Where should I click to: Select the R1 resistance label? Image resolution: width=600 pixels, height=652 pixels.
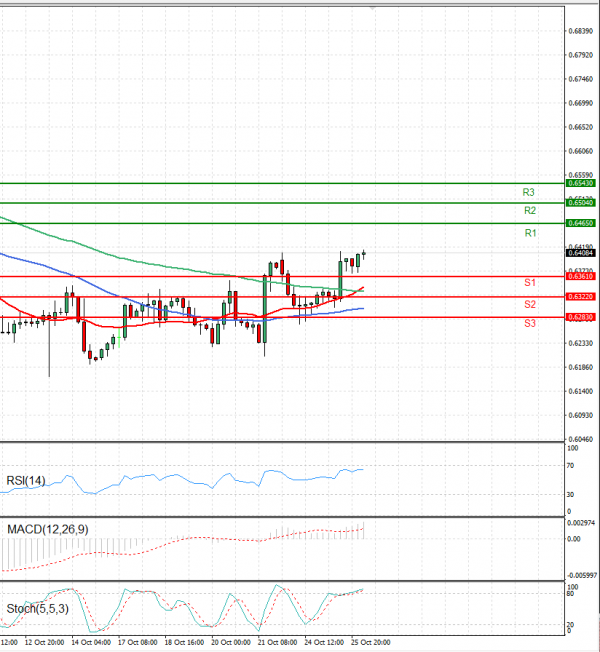(x=530, y=233)
